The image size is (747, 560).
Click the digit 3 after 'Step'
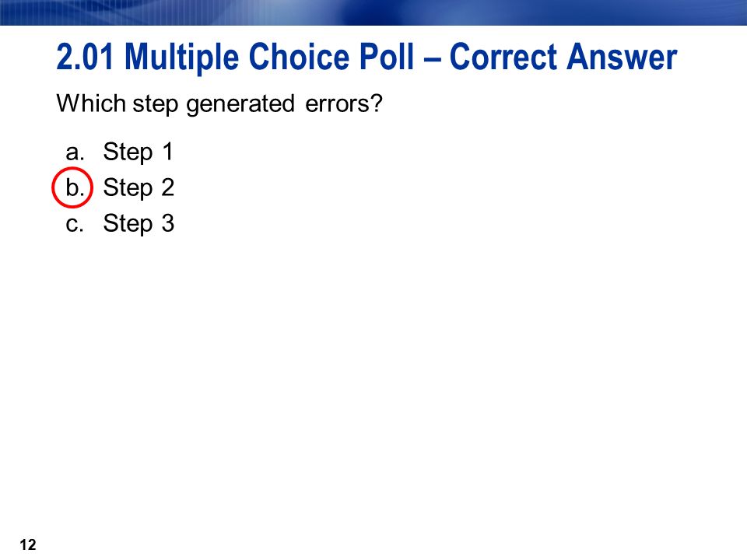[x=168, y=223]
